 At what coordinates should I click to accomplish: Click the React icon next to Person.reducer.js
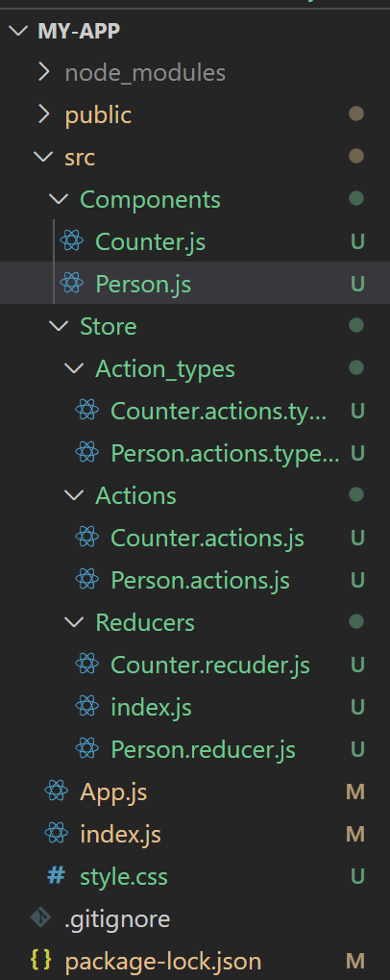(x=86, y=748)
